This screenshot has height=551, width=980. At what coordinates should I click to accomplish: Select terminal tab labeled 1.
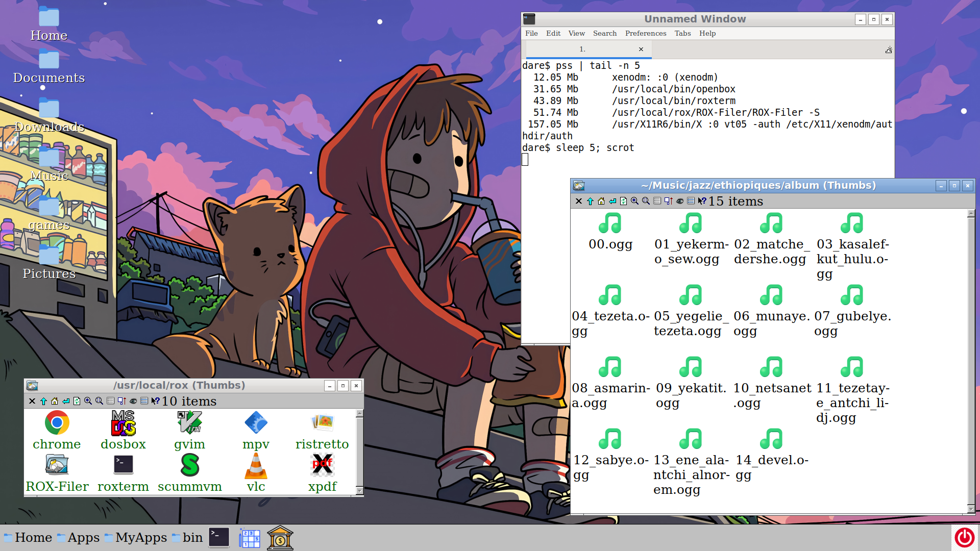(582, 49)
